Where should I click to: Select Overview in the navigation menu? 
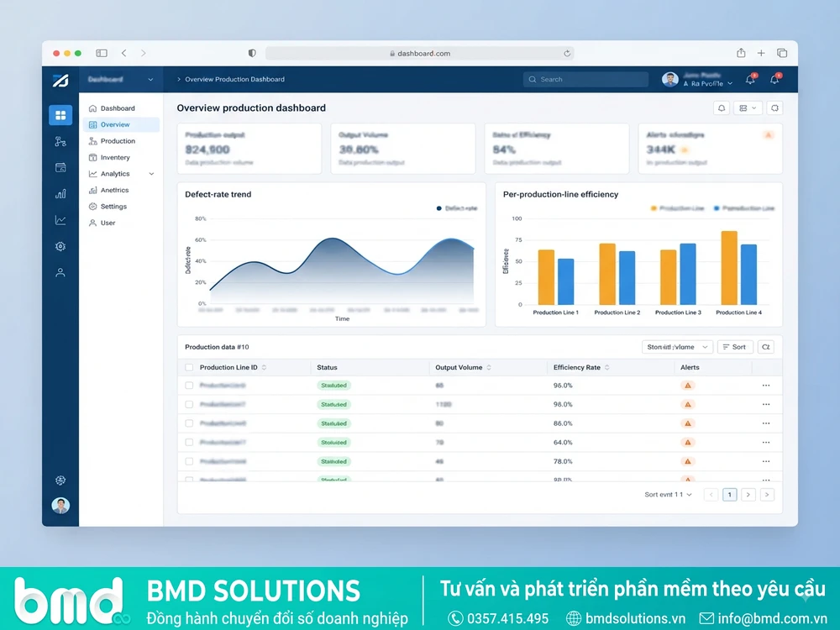click(x=121, y=124)
